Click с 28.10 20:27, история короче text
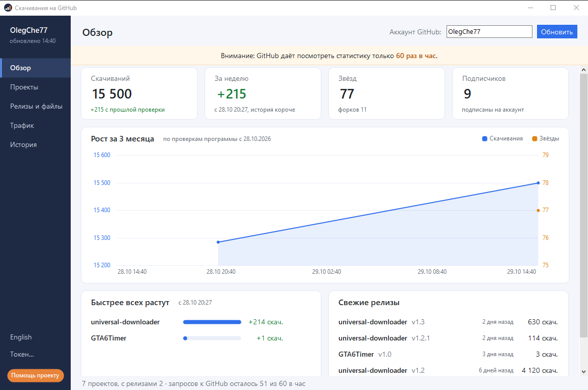Viewport: 588px width, 390px height. (x=255, y=110)
